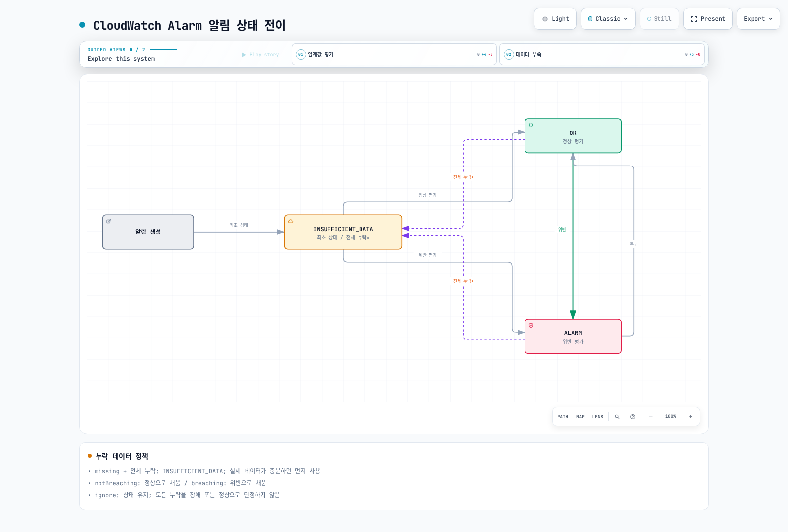Click the code icon on OK node

(x=531, y=125)
